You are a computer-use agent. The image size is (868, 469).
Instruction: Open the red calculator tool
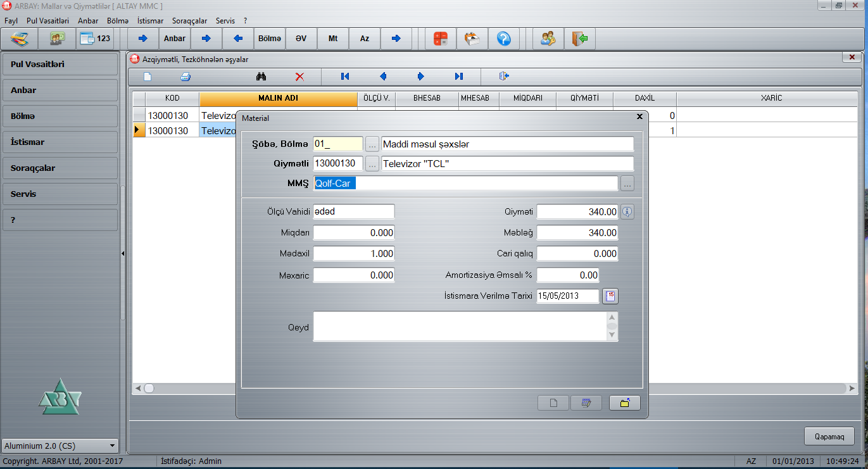tap(441, 39)
